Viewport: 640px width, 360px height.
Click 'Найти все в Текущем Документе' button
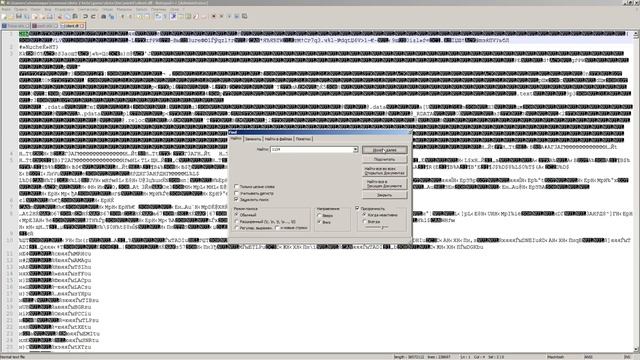click(x=384, y=184)
